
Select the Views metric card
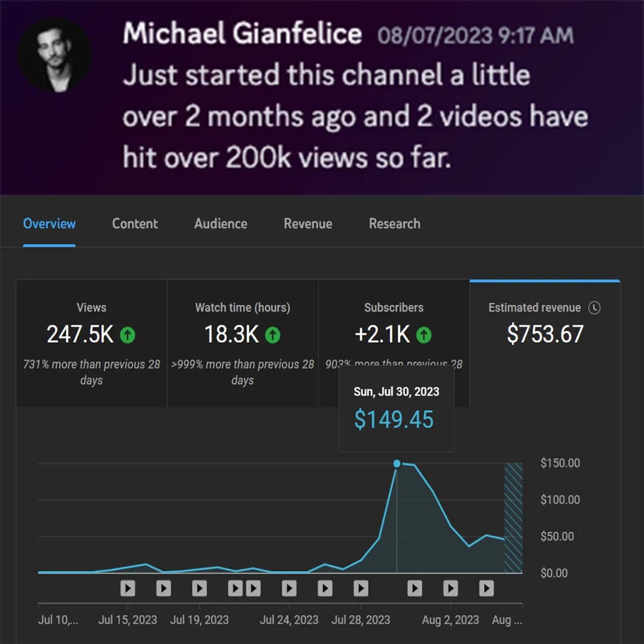[x=92, y=343]
